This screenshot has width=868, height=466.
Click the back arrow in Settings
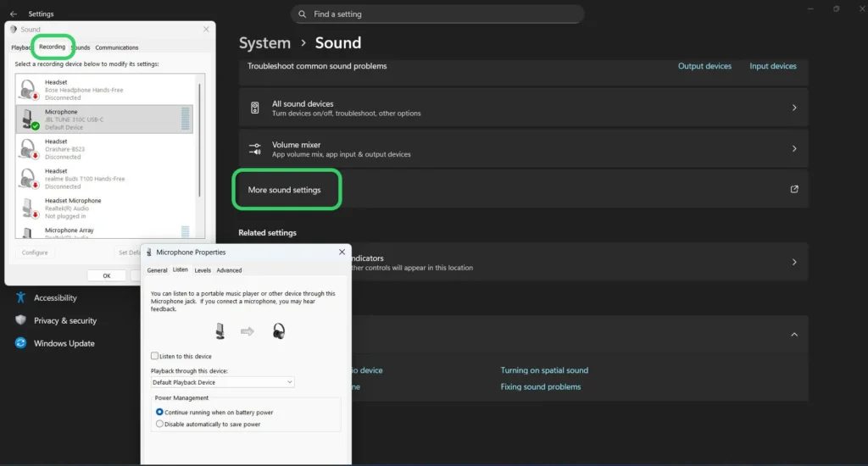click(x=14, y=14)
